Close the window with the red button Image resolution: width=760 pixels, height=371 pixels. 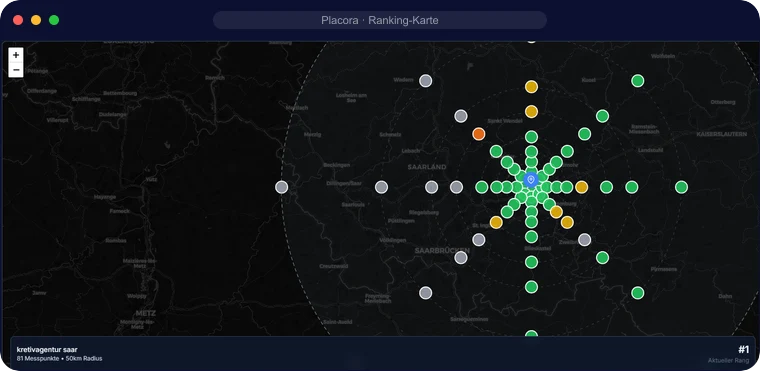pyautogui.click(x=18, y=20)
